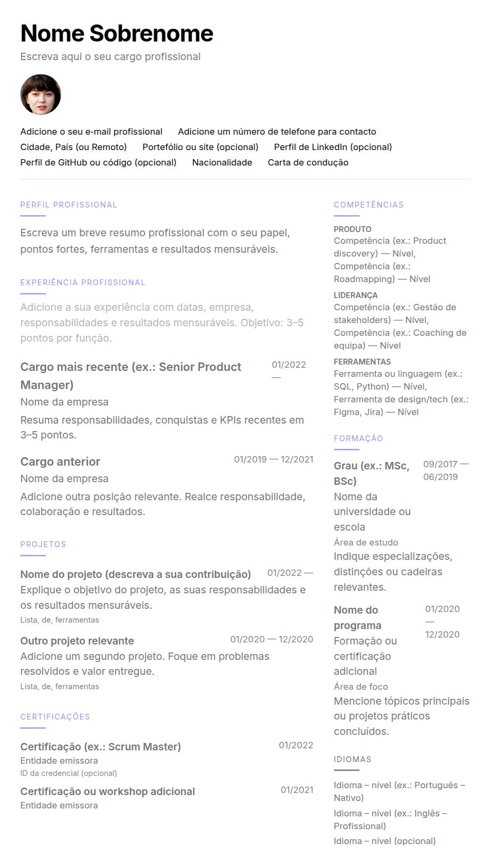Click the Idiomas section heading
Viewport: 491px width, 868px height.
click(353, 759)
